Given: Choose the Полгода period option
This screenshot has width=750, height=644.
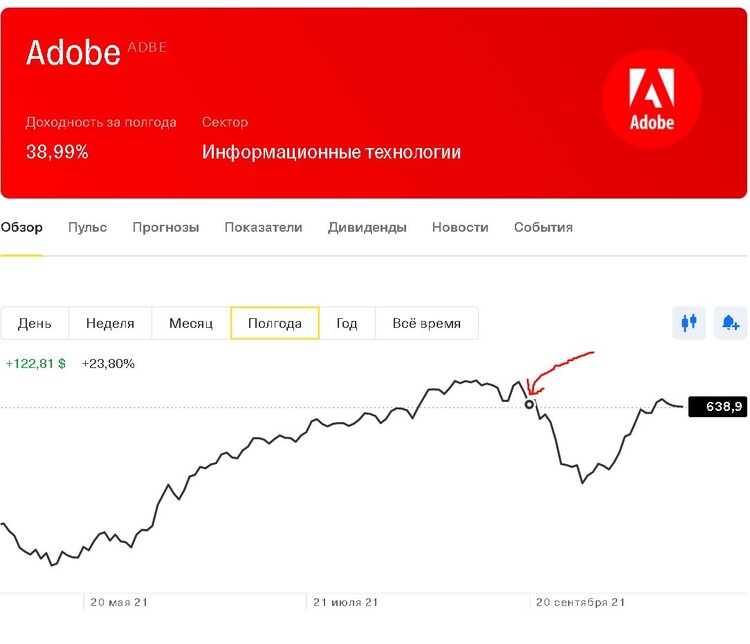Looking at the screenshot, I should [275, 323].
